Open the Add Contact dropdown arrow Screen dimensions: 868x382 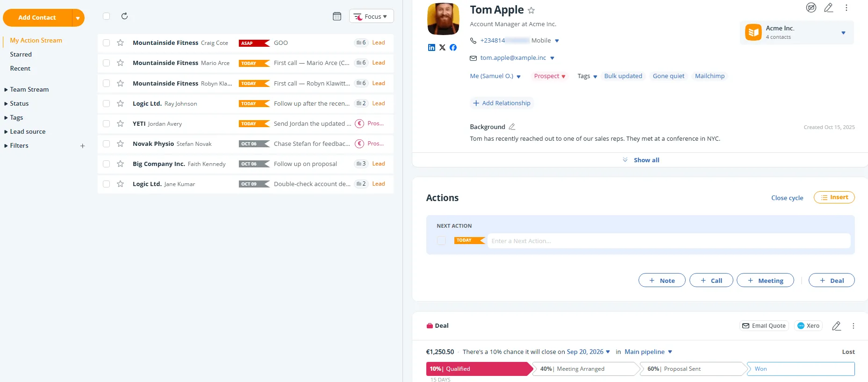point(78,18)
